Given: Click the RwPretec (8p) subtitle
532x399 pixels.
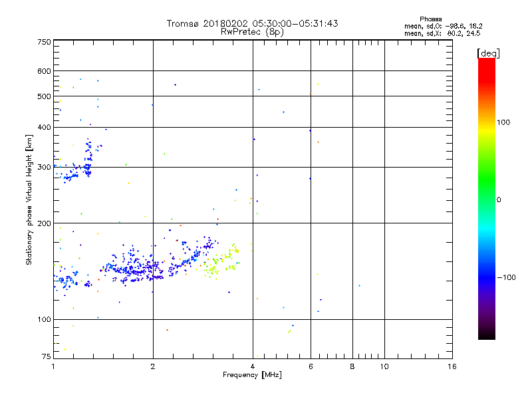Looking at the screenshot, I should click(252, 32).
